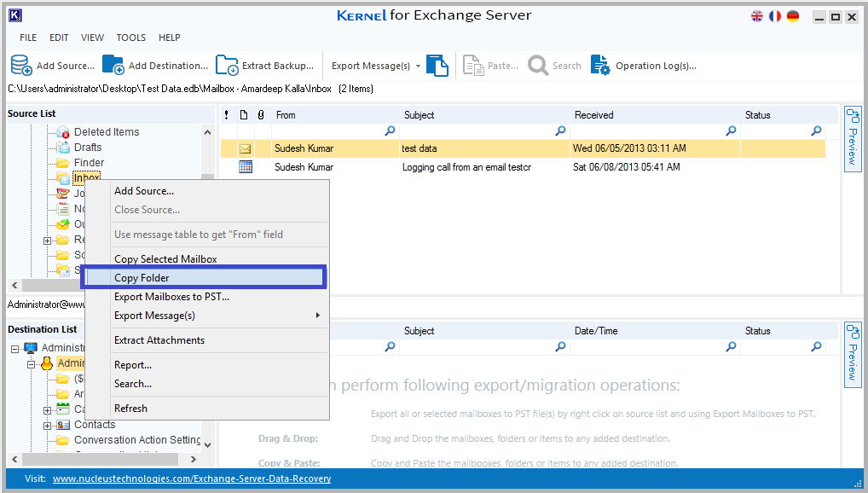Click the Export Message(s) toolbar button label
868x493 pixels.
371,66
